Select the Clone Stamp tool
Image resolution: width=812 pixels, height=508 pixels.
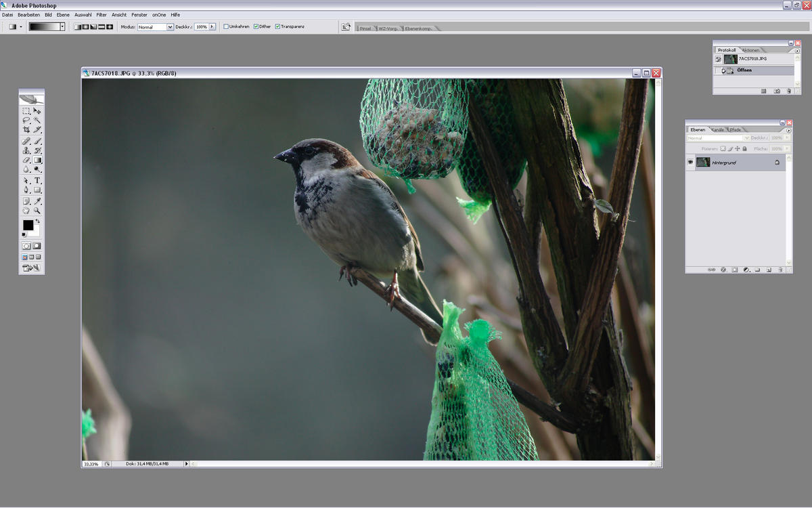point(26,150)
